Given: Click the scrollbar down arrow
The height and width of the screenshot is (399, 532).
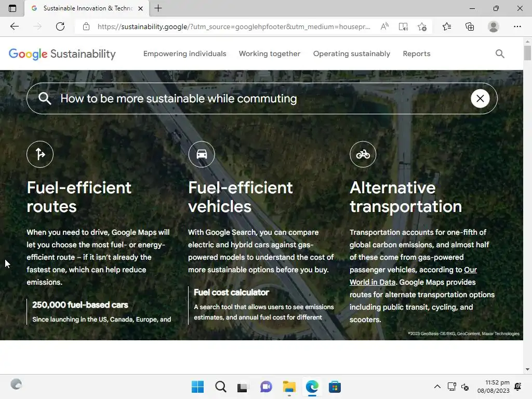Looking at the screenshot, I should (527, 369).
